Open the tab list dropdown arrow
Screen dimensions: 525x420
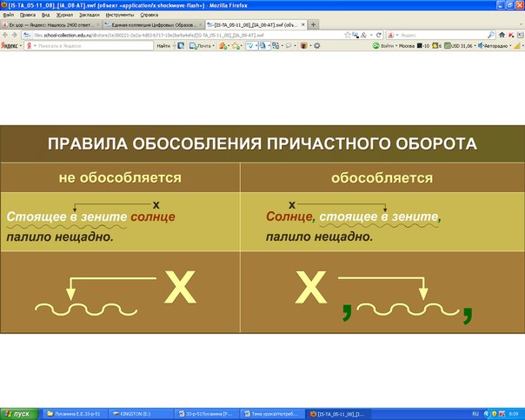coord(521,25)
